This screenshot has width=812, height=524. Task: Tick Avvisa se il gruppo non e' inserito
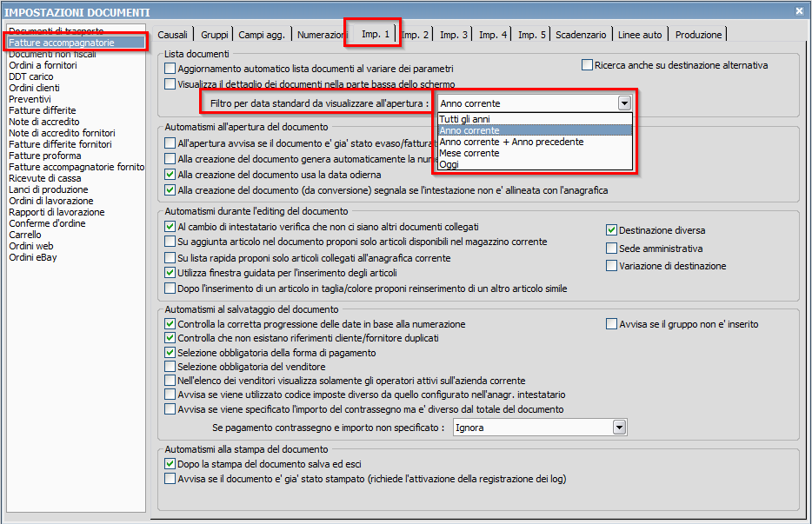point(611,324)
